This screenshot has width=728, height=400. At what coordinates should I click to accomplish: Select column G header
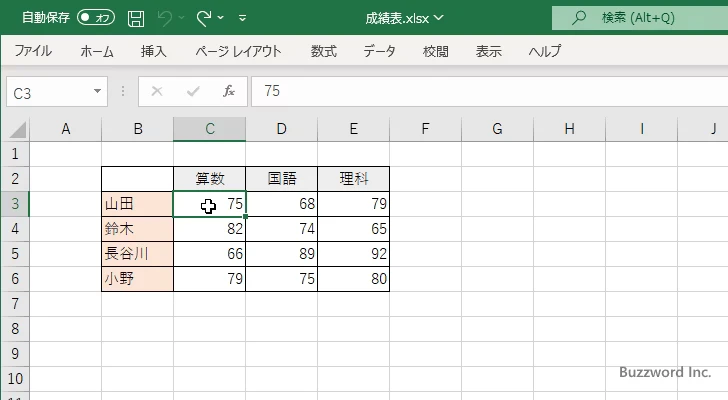coord(497,129)
